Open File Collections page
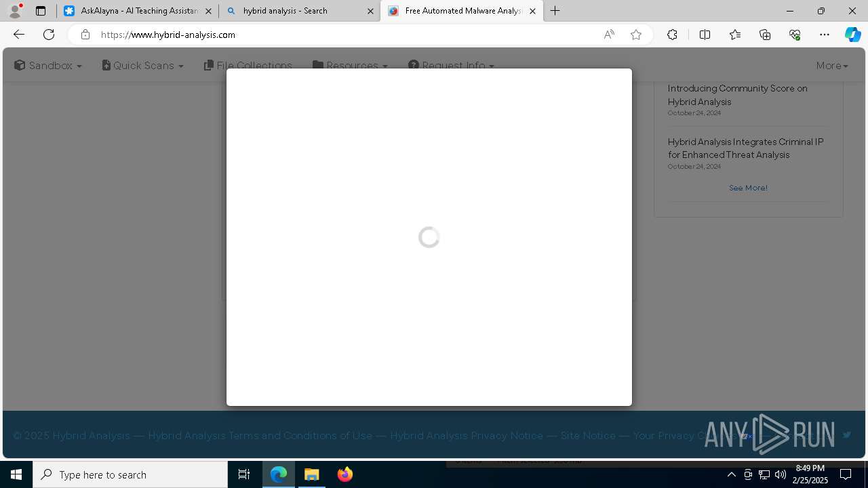This screenshot has height=488, width=868. [248, 65]
